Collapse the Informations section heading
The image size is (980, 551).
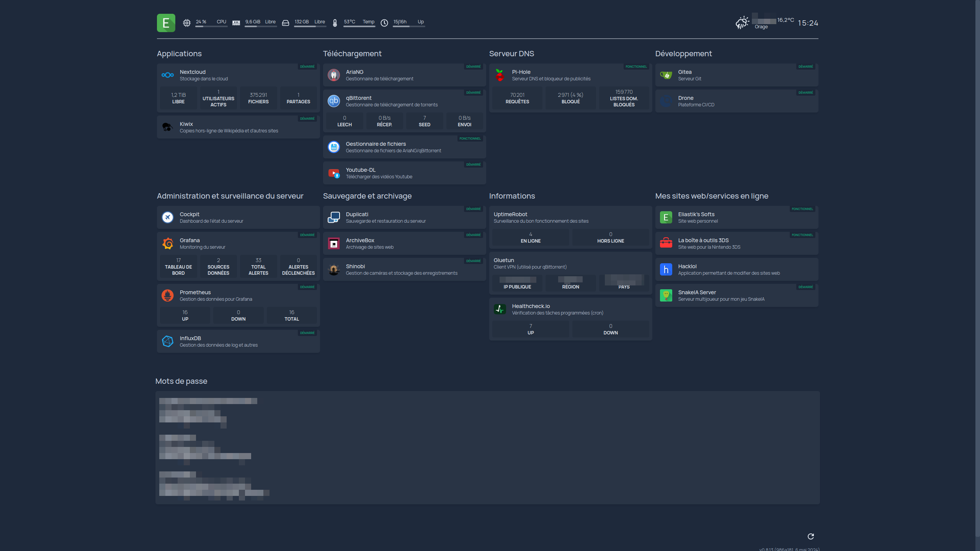click(x=512, y=196)
